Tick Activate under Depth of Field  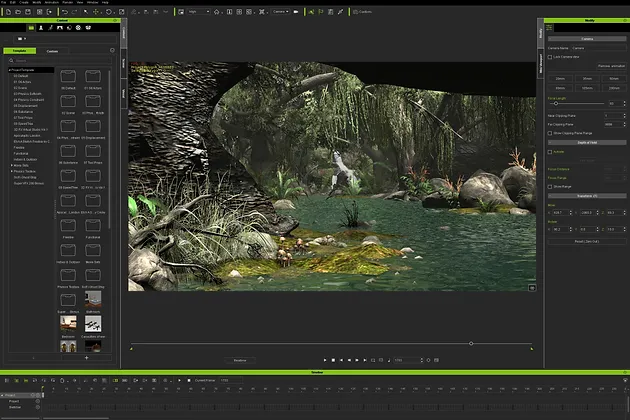tap(550, 152)
